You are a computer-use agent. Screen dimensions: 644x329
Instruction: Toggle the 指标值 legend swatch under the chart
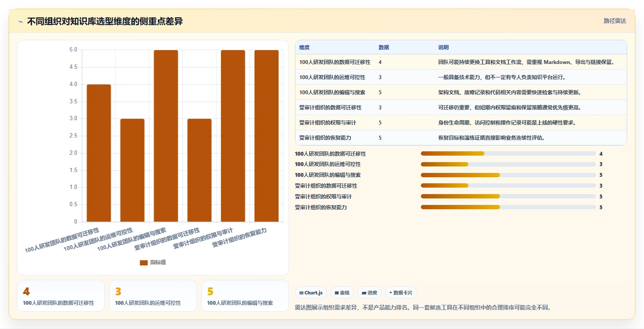[x=144, y=263]
